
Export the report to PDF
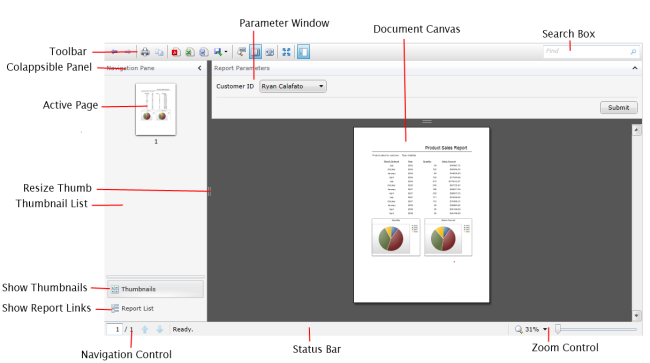(x=176, y=52)
